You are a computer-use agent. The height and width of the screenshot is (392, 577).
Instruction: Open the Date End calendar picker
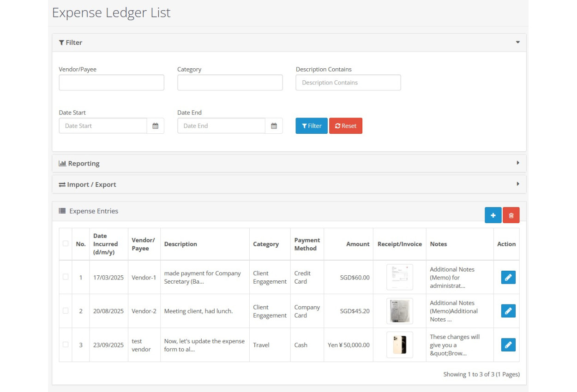point(274,126)
